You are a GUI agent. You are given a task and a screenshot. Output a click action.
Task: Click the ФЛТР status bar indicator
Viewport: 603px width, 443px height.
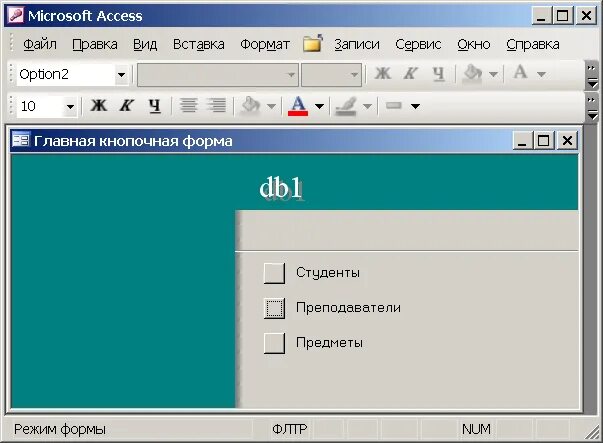pyautogui.click(x=290, y=429)
